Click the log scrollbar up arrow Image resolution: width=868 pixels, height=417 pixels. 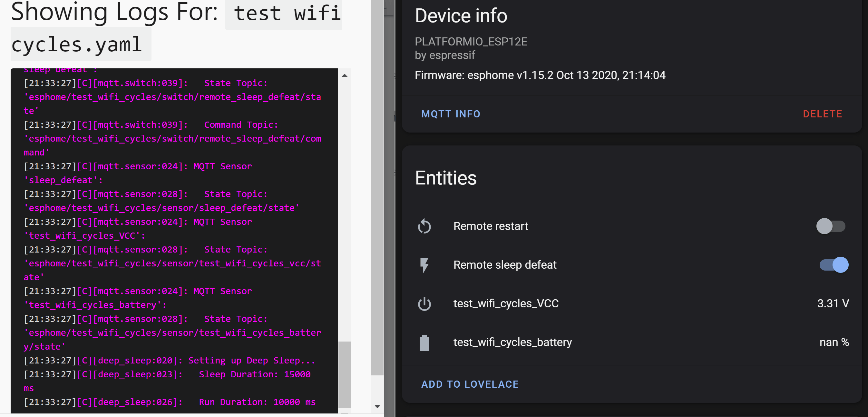pyautogui.click(x=344, y=75)
